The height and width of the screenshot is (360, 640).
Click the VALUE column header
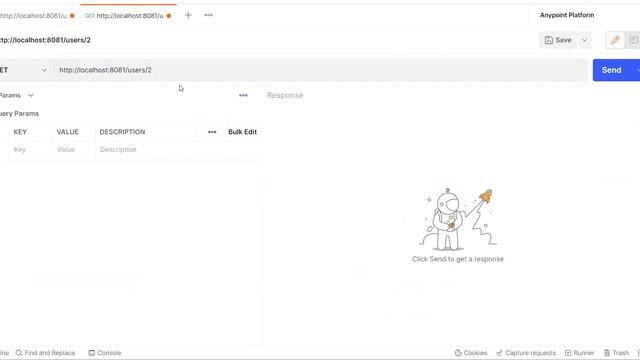coord(67,132)
